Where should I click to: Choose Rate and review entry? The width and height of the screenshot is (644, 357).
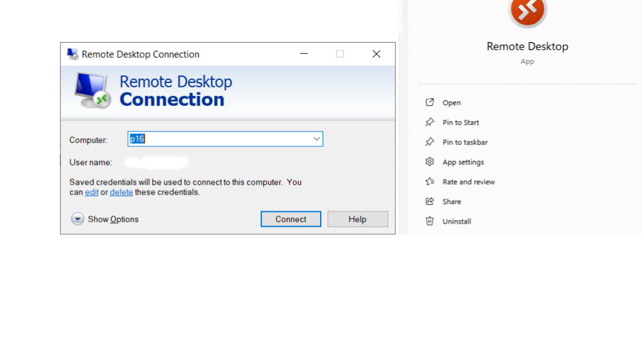[468, 182]
